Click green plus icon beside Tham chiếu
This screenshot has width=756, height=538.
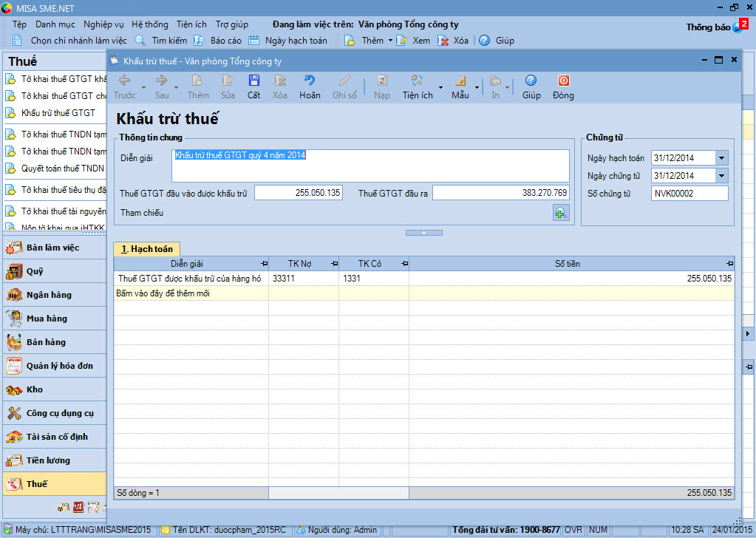tap(561, 213)
